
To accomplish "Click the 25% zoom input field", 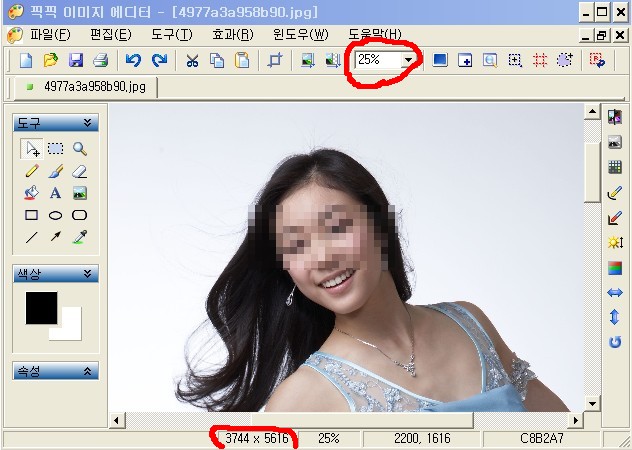I will coord(378,60).
